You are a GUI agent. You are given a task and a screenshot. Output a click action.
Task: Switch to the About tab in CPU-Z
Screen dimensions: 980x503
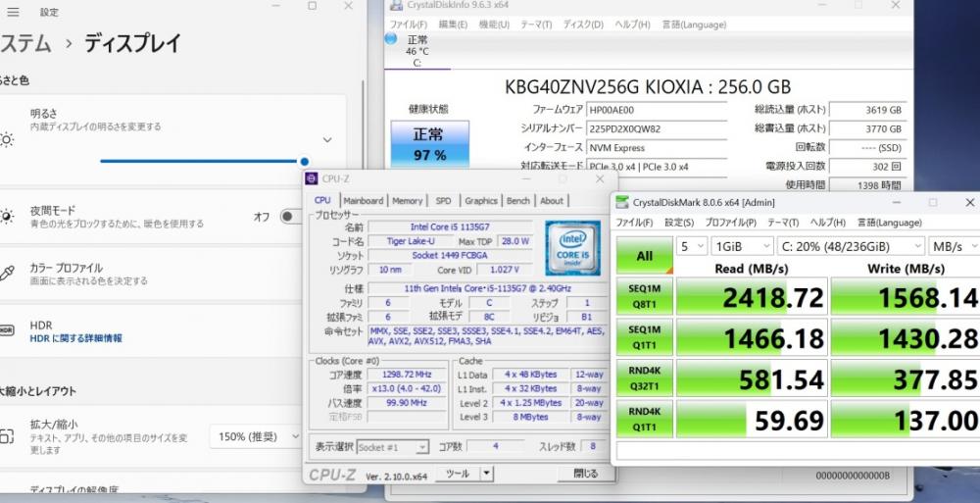click(552, 201)
